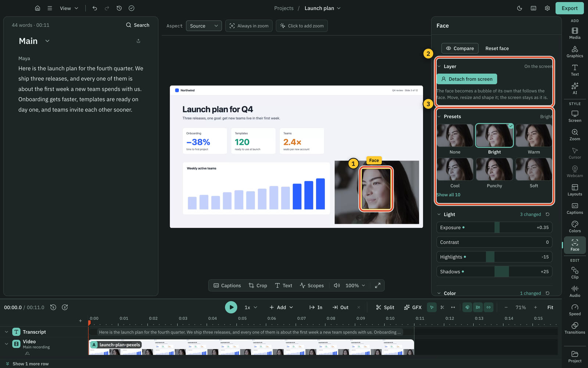Image resolution: width=588 pixels, height=368 pixels.
Task: Open the View menu dropdown
Action: click(69, 8)
